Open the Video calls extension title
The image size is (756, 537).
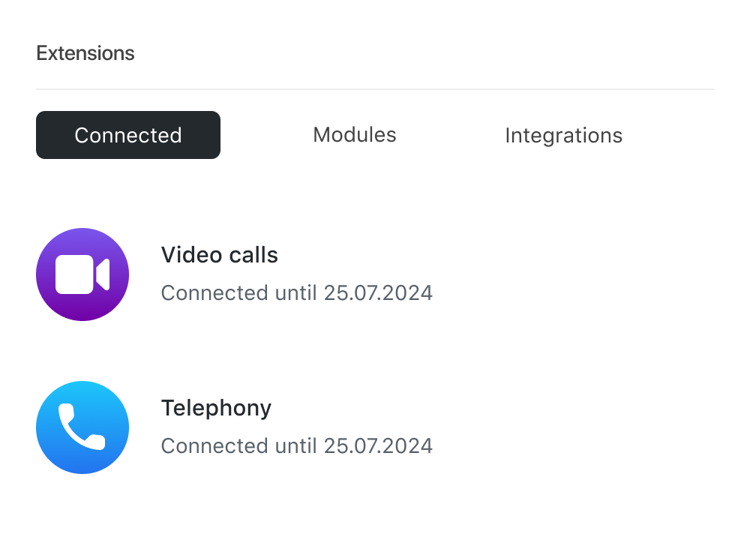[x=220, y=255]
